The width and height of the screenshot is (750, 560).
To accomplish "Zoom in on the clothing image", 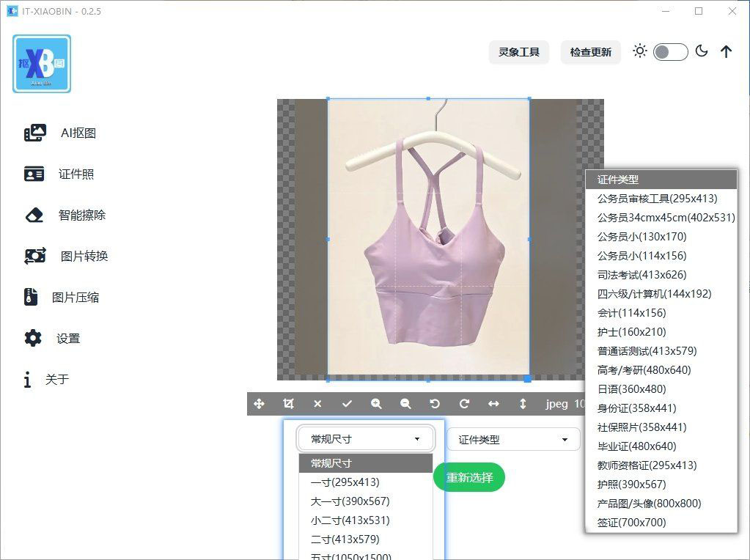I will [376, 403].
